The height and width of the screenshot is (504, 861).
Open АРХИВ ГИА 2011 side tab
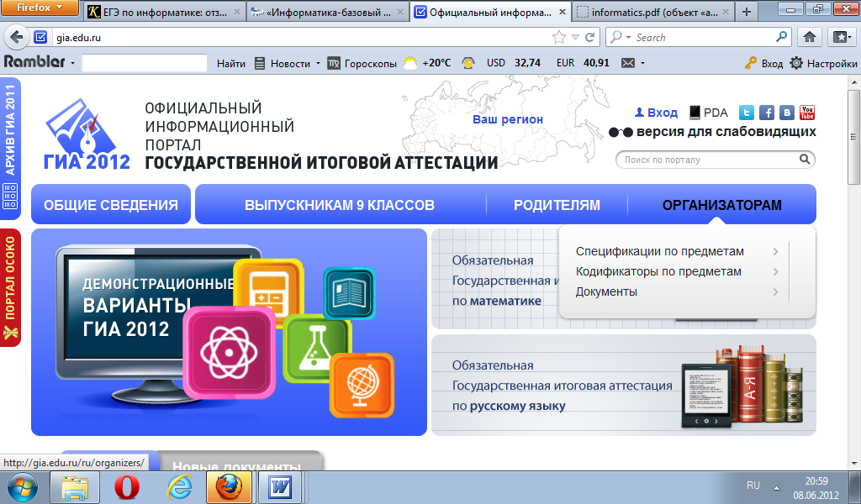tap(10, 148)
